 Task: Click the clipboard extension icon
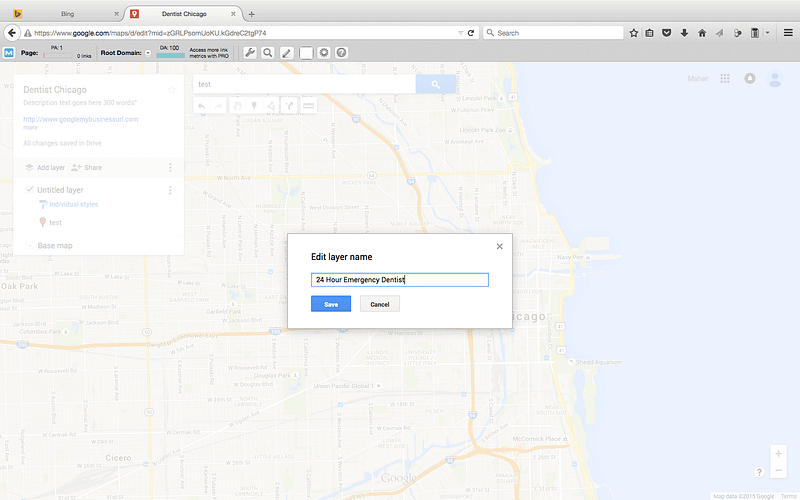point(755,33)
